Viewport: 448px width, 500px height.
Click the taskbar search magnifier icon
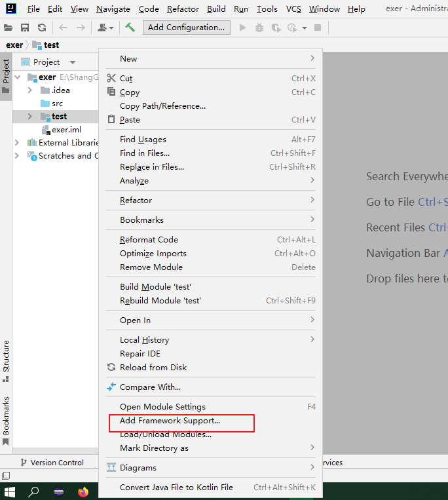(33, 492)
